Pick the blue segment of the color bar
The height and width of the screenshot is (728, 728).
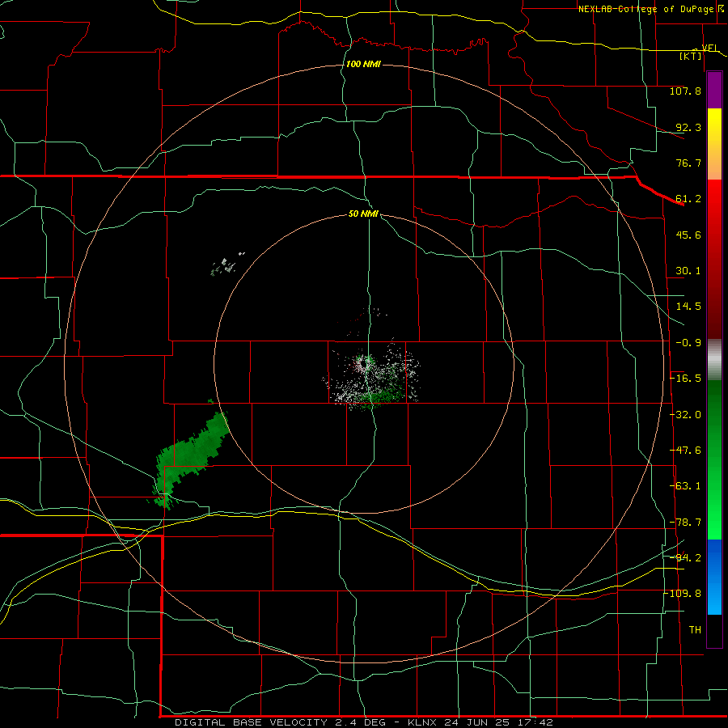[714, 577]
